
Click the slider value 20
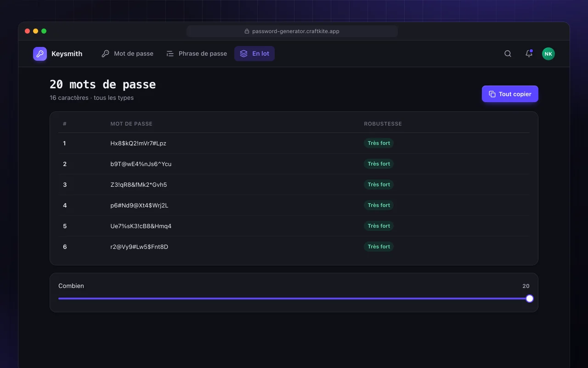tap(526, 286)
